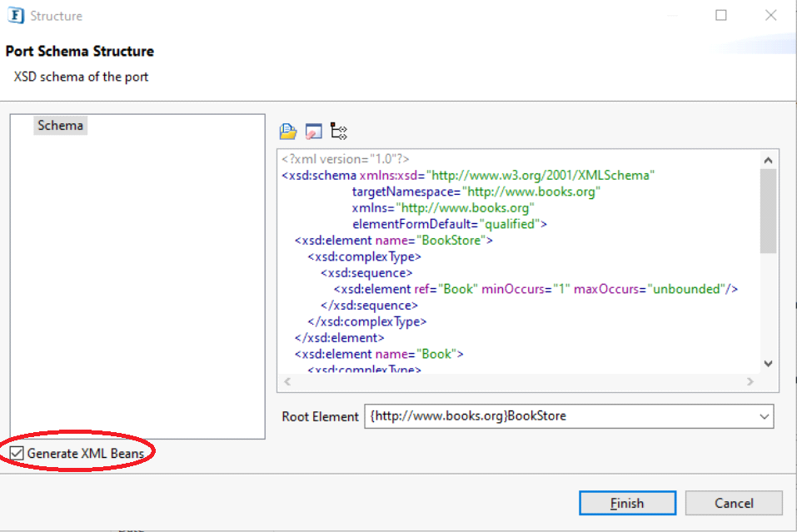This screenshot has width=797, height=532.
Task: Click the Structure dialog app icon
Action: click(15, 16)
